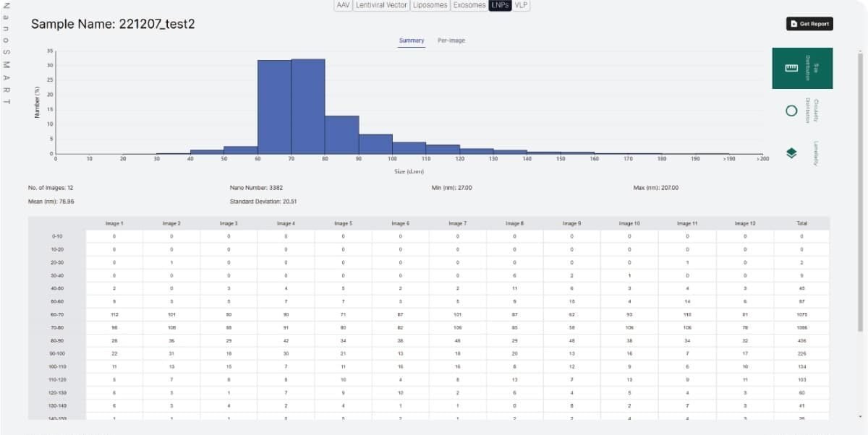Select the stacked layers Lamellarity icon

tap(791, 152)
